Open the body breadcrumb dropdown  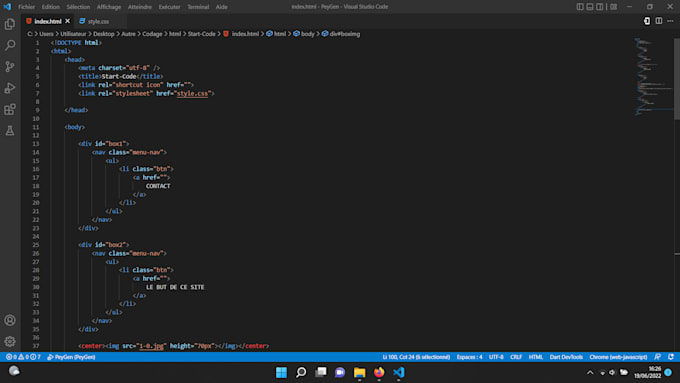tap(304, 34)
